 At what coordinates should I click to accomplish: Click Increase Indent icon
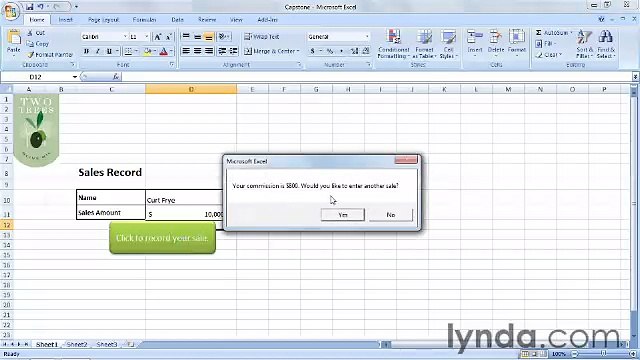pyautogui.click(x=233, y=51)
